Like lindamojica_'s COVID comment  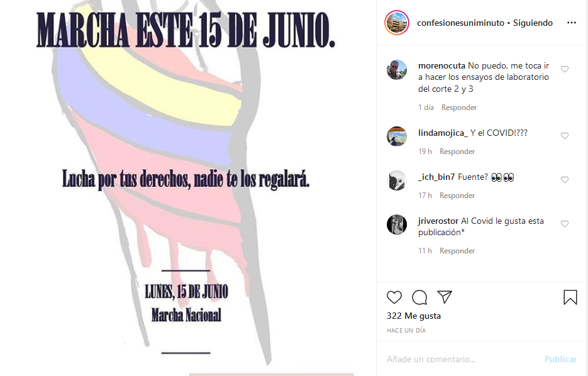(x=565, y=136)
